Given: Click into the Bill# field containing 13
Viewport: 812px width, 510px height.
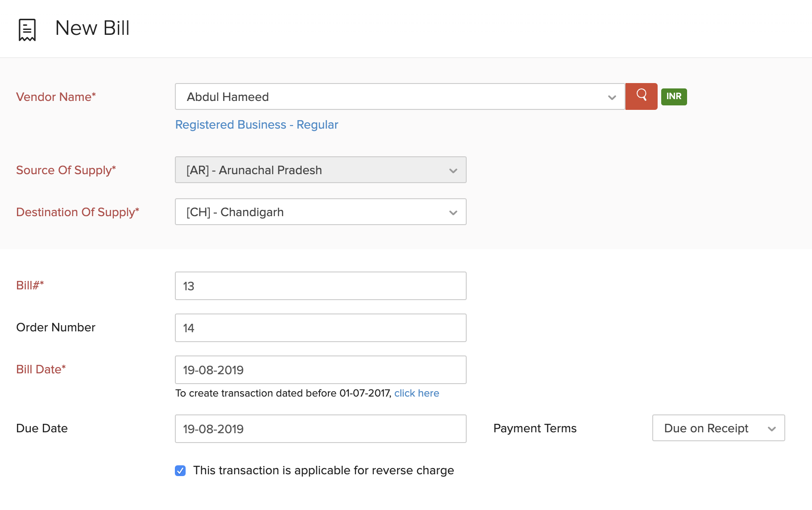Looking at the screenshot, I should coord(320,286).
